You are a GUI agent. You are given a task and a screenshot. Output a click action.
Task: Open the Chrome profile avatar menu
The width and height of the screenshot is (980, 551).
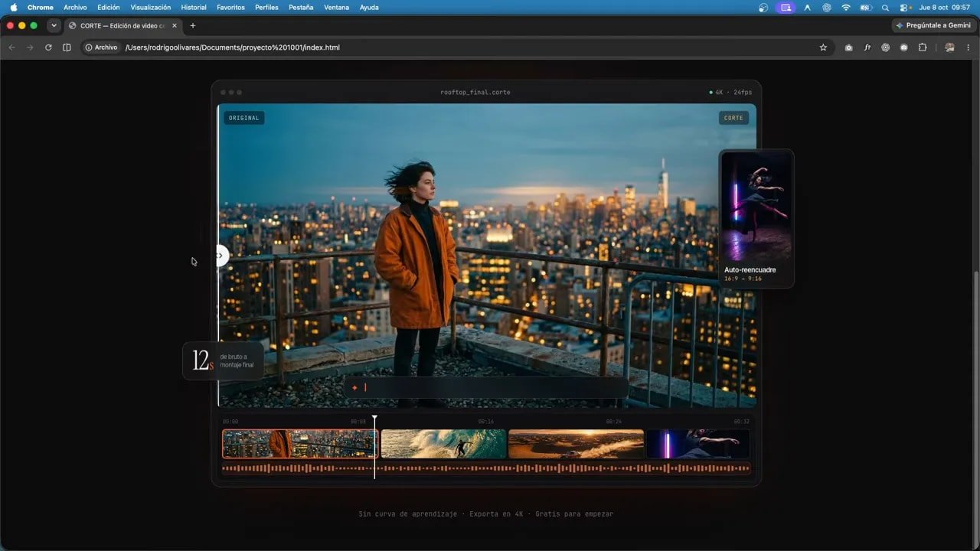(x=949, y=47)
